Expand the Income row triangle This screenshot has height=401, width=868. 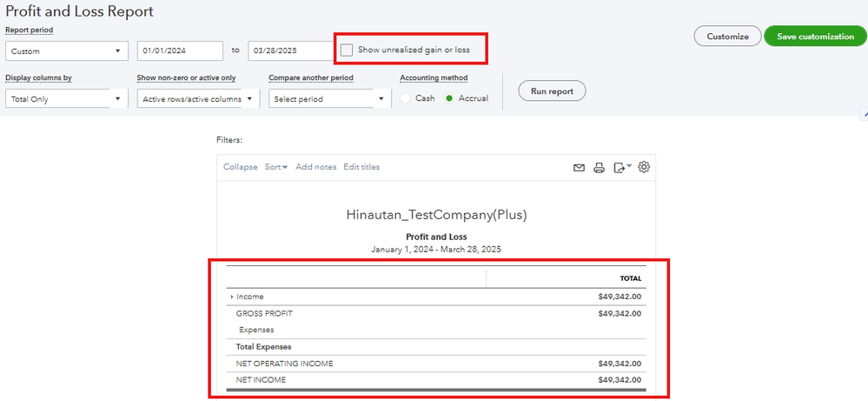(x=232, y=297)
